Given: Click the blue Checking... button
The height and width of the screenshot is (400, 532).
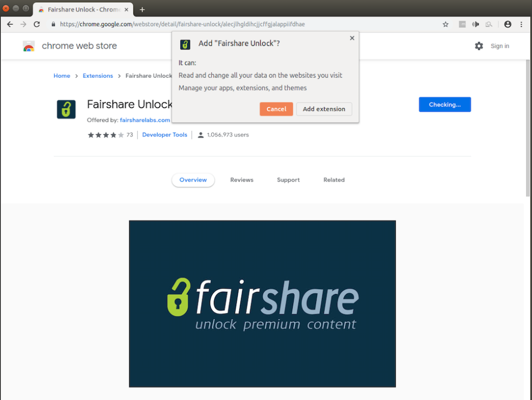Looking at the screenshot, I should coord(445,104).
